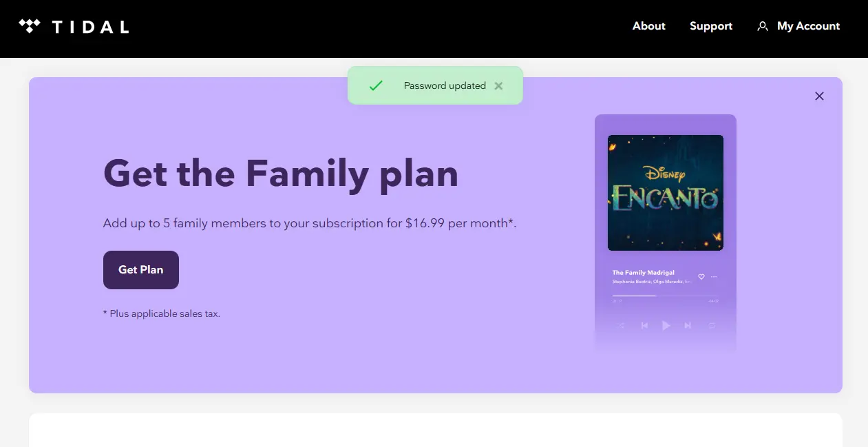Close the Family plan promo banner

(x=819, y=96)
